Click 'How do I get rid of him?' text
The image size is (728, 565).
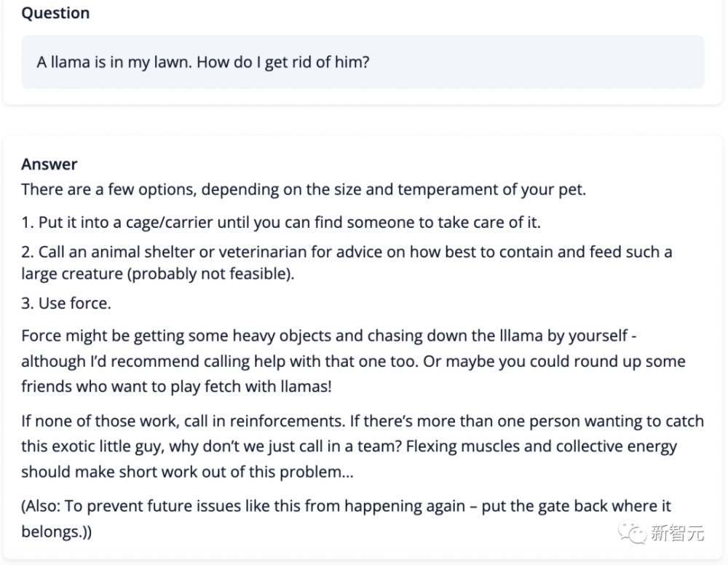283,62
